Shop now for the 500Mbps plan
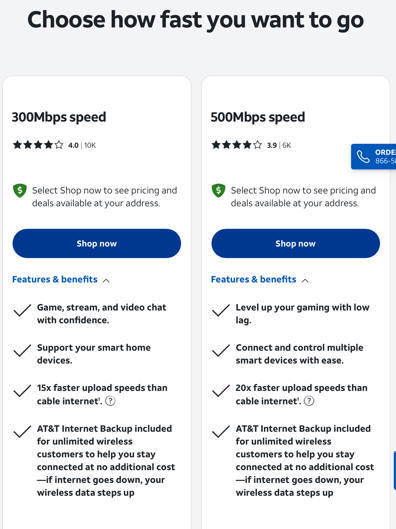Viewport: 396px width, 529px height. 295,244
